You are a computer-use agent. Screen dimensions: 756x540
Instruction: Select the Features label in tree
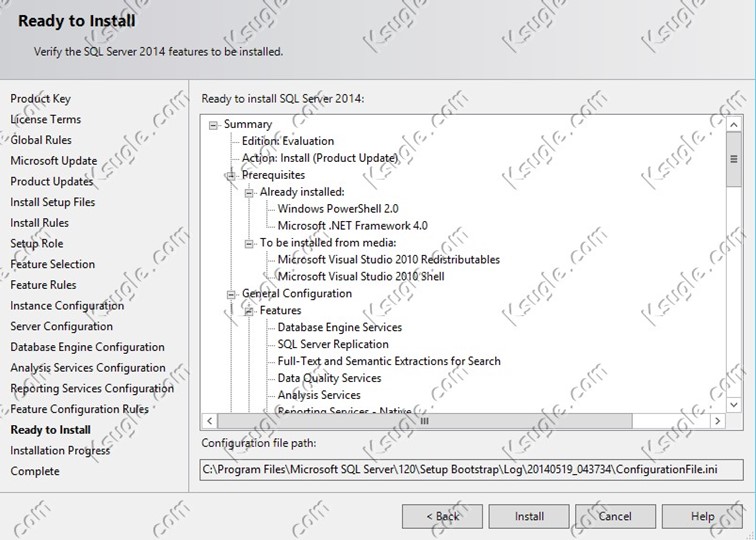tap(280, 310)
